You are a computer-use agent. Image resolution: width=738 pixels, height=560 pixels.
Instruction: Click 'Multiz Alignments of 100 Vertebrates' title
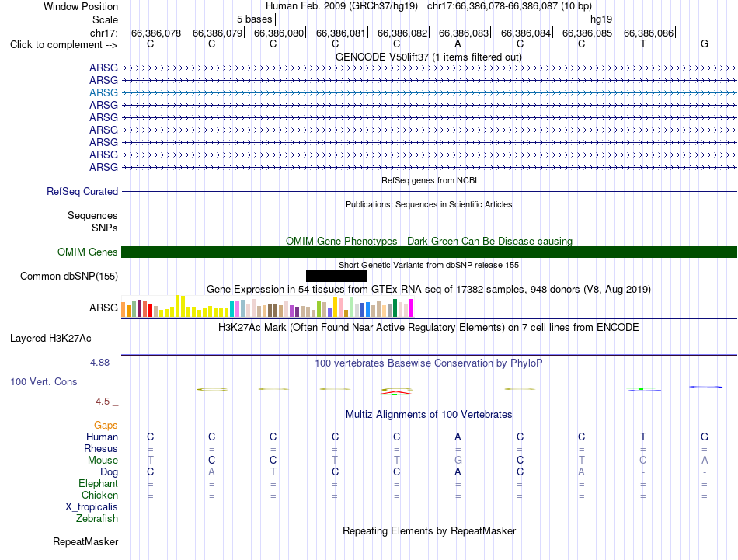coord(429,415)
